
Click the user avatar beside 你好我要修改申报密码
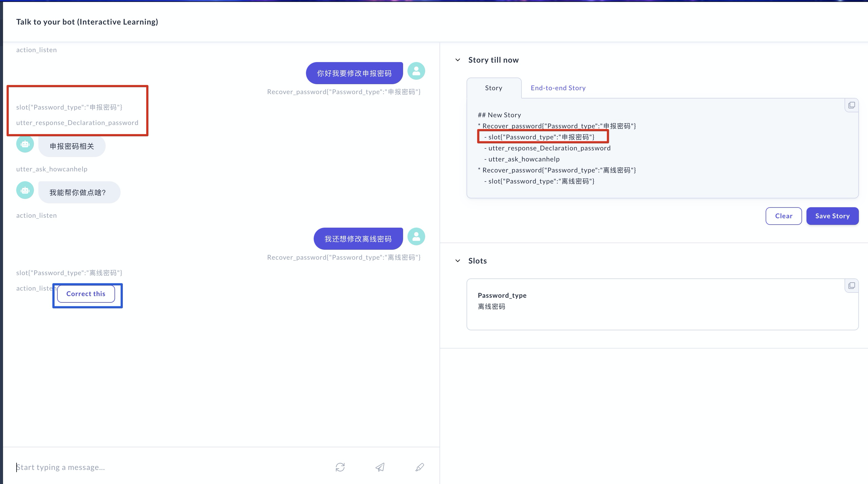click(x=416, y=71)
